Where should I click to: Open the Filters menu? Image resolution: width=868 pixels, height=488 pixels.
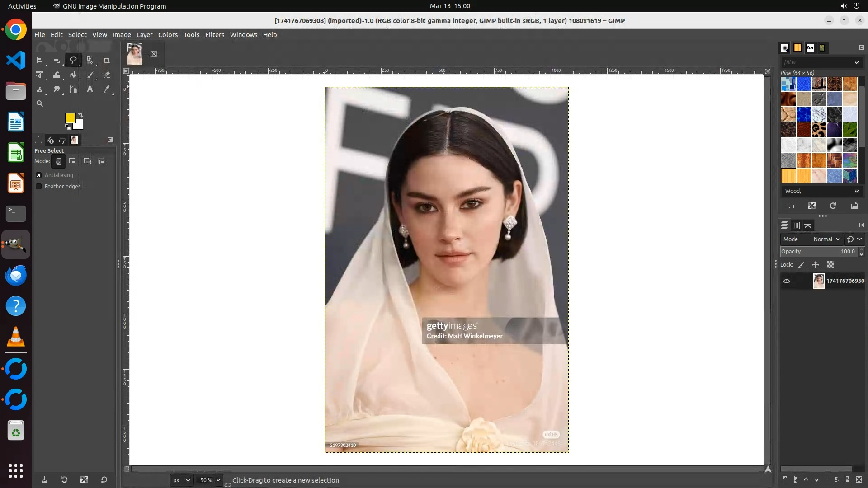pyautogui.click(x=214, y=35)
